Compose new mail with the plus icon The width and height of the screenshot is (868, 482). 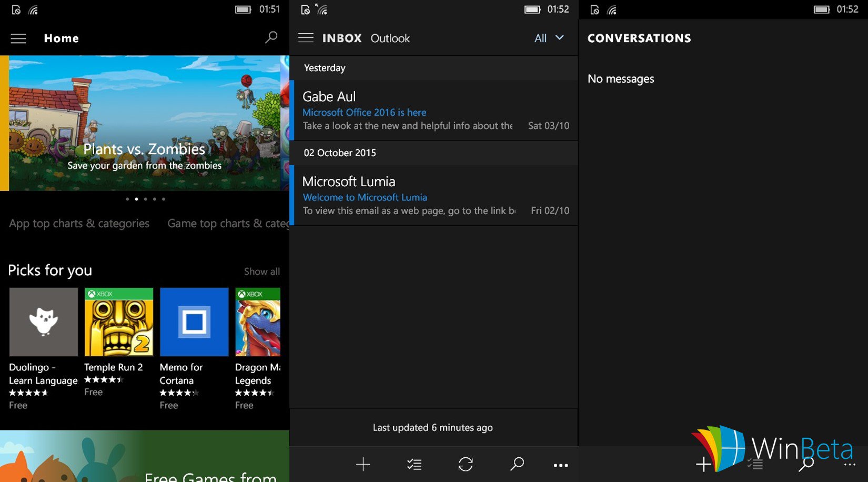click(x=363, y=464)
